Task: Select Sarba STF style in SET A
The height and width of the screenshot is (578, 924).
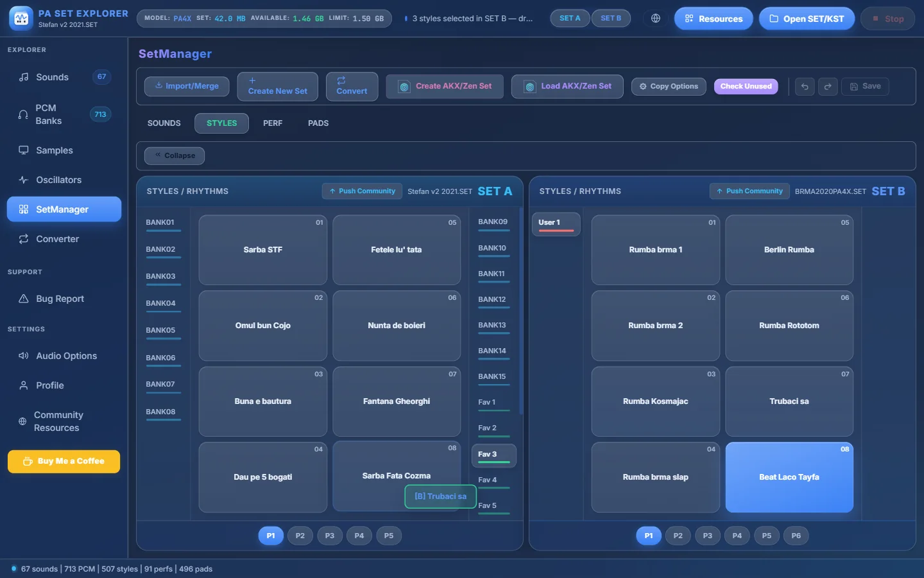Action: (x=263, y=250)
